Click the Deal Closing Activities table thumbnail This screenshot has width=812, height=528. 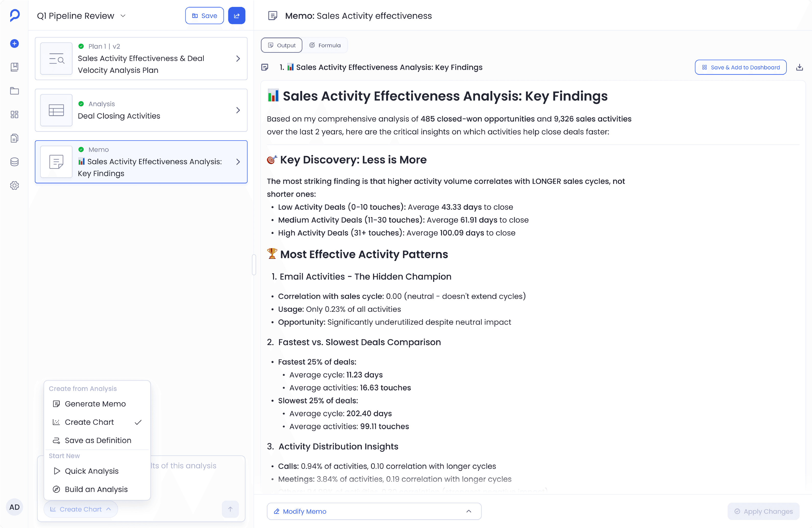[x=56, y=110]
